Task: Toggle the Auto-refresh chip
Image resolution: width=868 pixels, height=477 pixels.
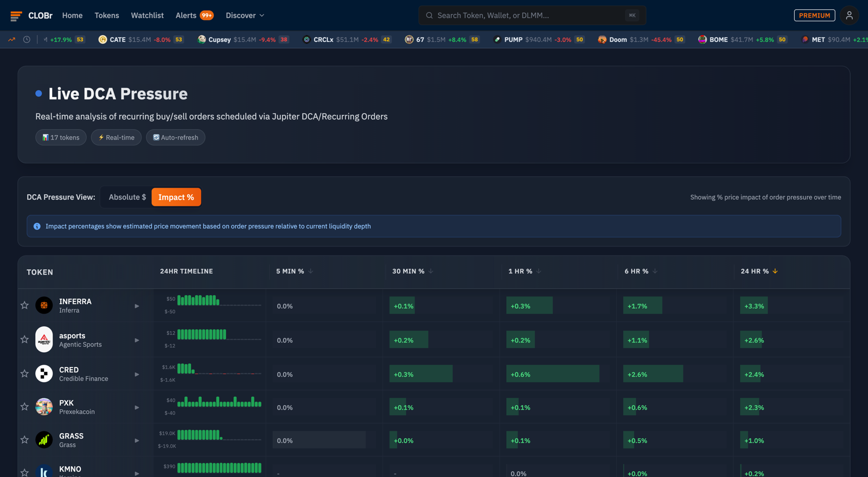Action: tap(175, 137)
